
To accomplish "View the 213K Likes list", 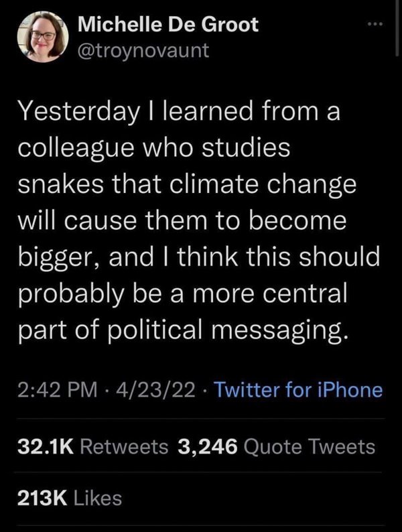I will pyautogui.click(x=70, y=498).
